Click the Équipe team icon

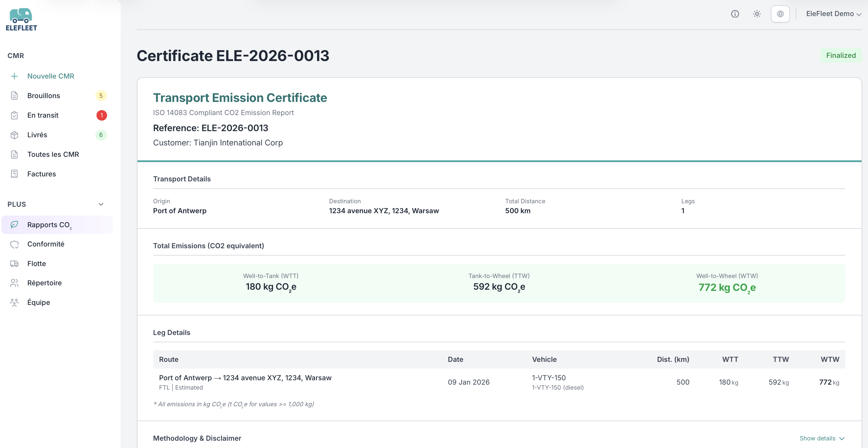click(14, 302)
